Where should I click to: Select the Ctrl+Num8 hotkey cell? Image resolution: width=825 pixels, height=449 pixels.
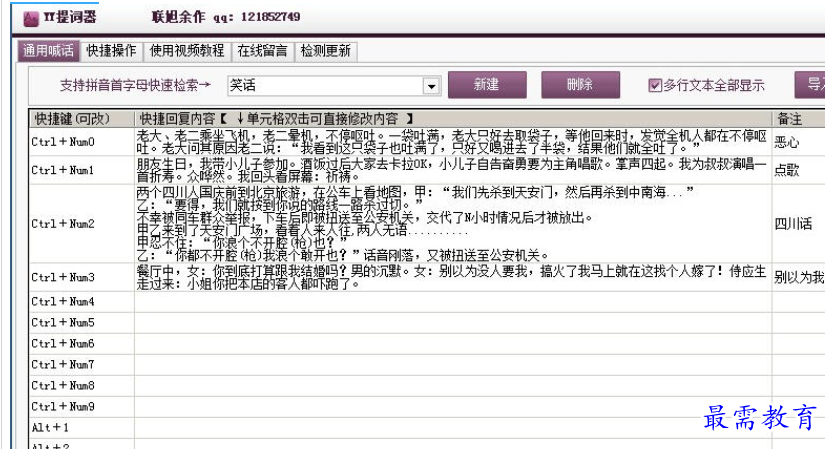(82, 386)
